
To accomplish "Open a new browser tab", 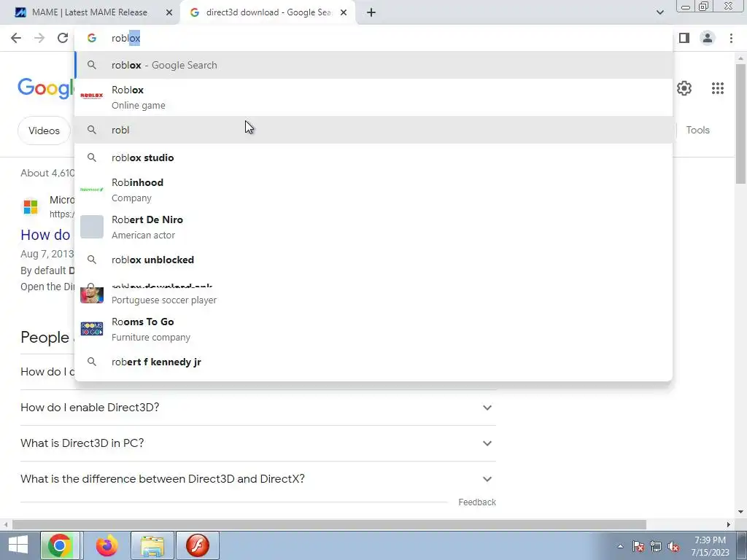I will pyautogui.click(x=371, y=12).
